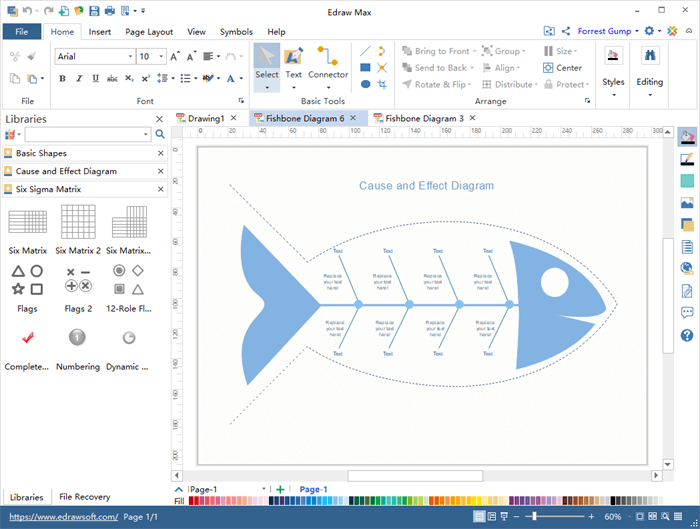Open the Rotate & Flip dropdown

coord(437,84)
